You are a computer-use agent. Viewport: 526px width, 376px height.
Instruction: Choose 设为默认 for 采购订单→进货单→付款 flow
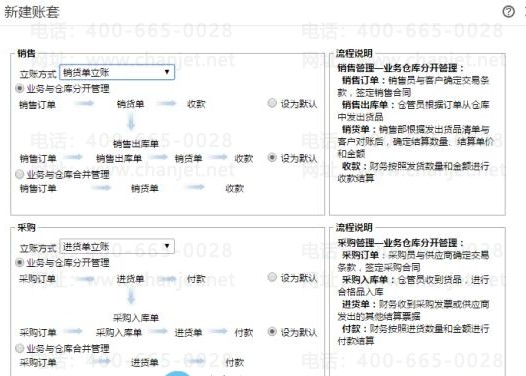point(272,277)
